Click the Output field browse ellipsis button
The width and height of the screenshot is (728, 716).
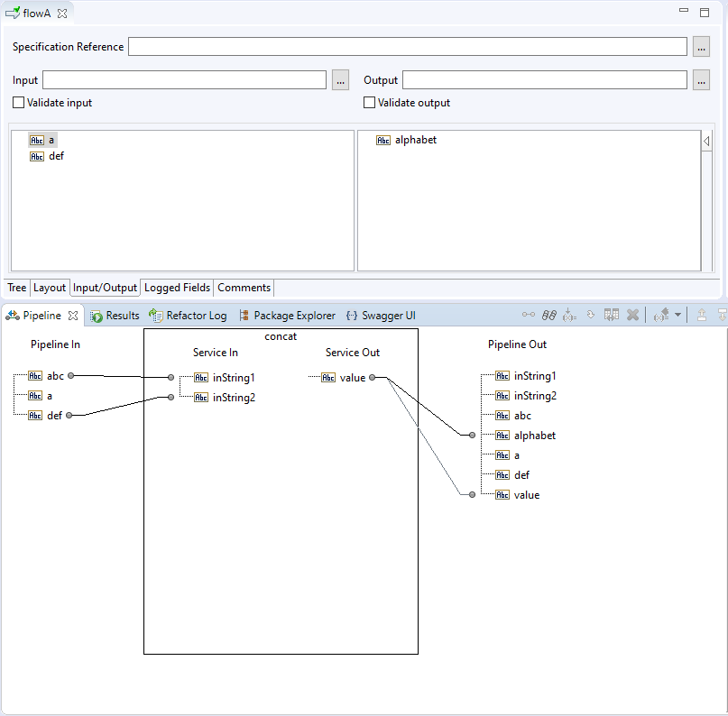click(x=702, y=80)
